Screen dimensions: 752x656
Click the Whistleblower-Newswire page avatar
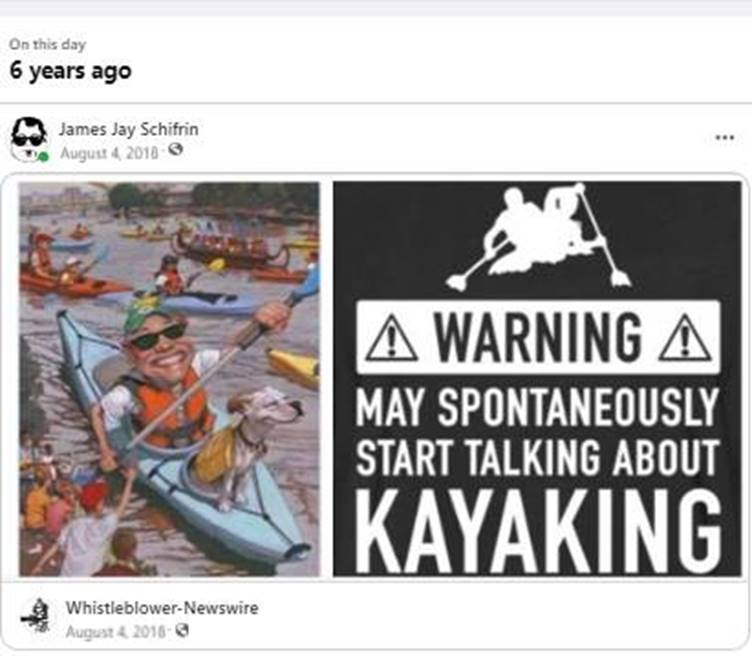coord(37,615)
